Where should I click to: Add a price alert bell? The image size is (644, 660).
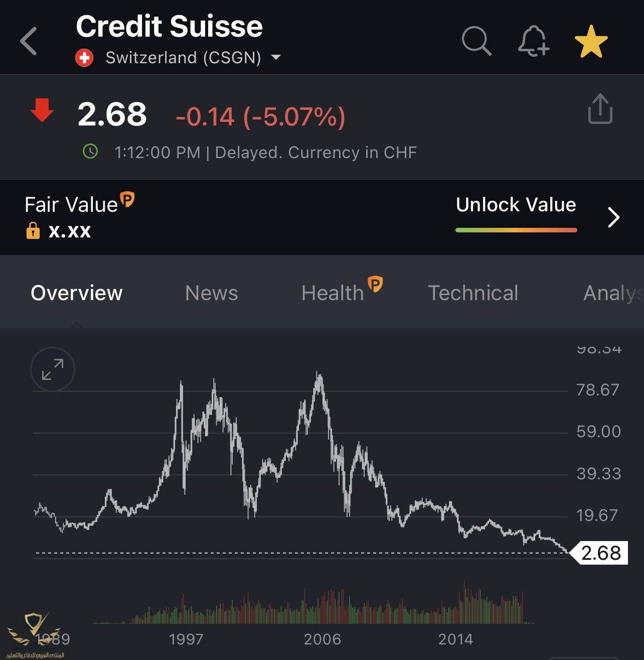click(x=534, y=41)
